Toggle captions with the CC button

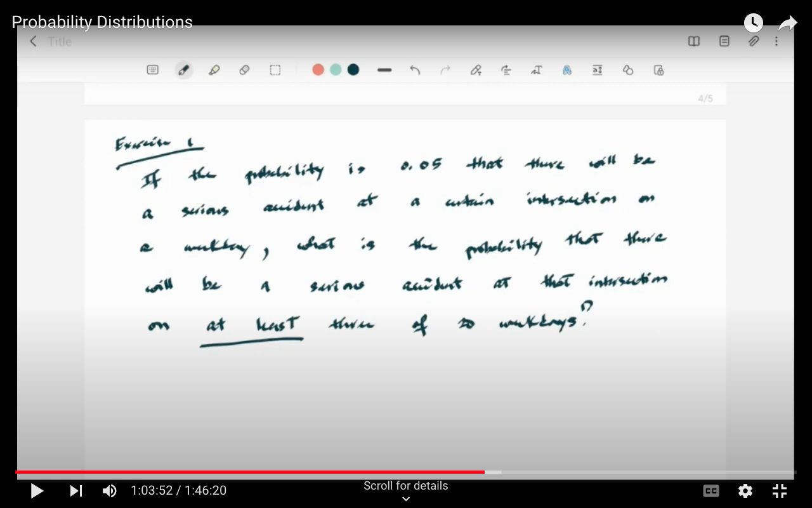click(710, 491)
